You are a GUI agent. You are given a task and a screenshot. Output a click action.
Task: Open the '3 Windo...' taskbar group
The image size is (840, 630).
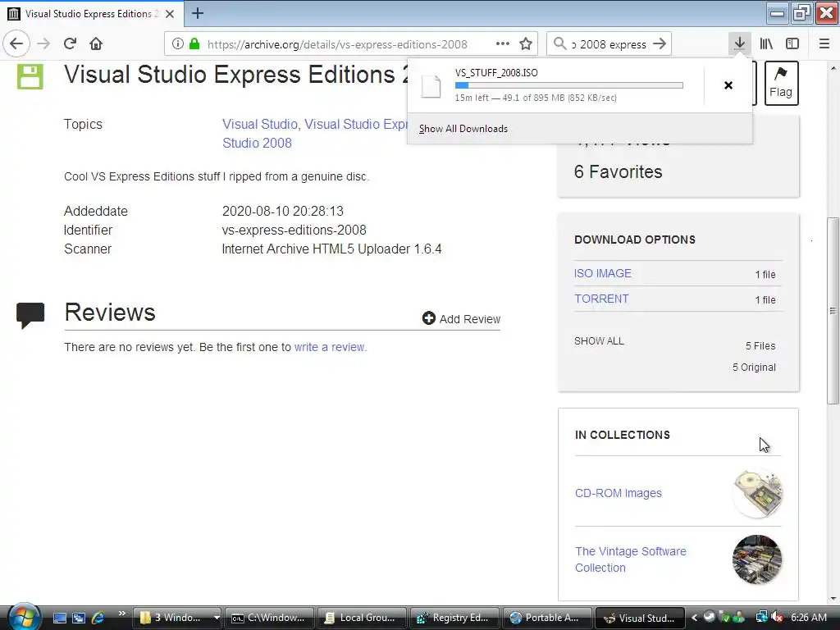pyautogui.click(x=178, y=618)
